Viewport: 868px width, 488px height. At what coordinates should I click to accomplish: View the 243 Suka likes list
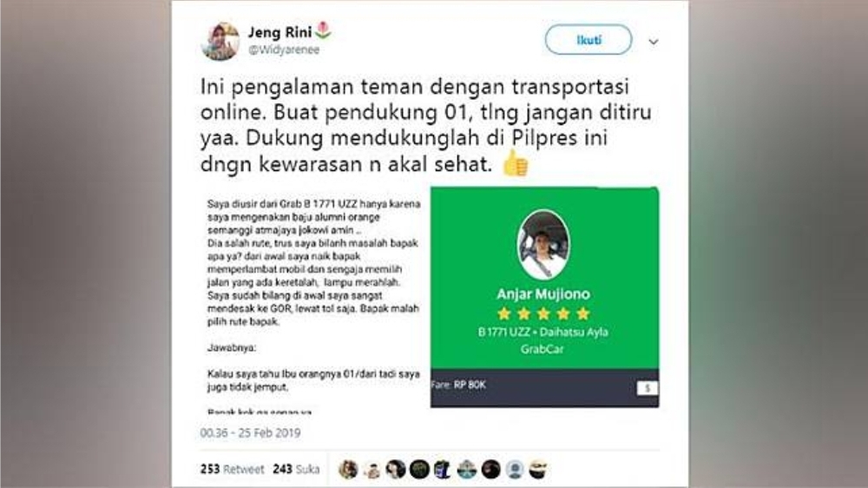296,469
